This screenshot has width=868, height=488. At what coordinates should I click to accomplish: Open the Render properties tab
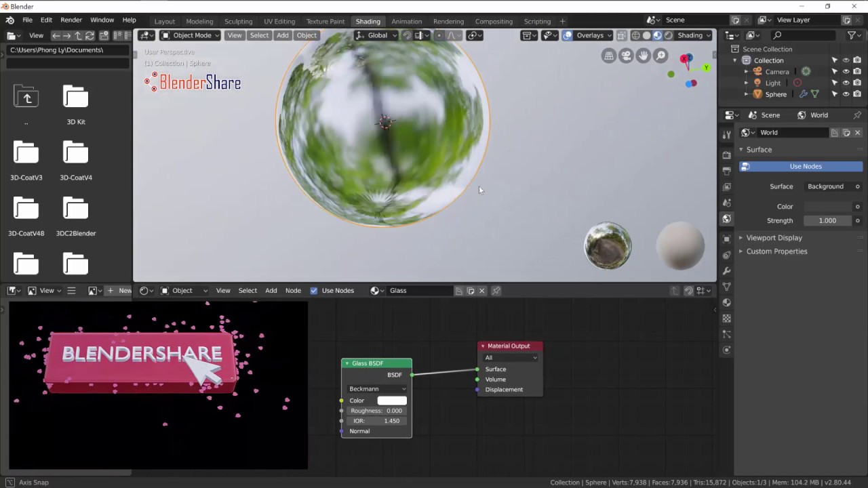click(727, 155)
